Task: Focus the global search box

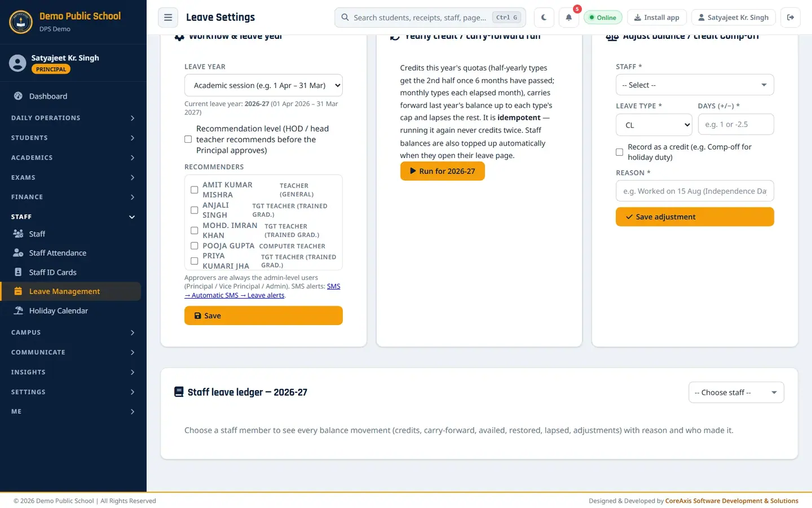Action: click(x=430, y=17)
